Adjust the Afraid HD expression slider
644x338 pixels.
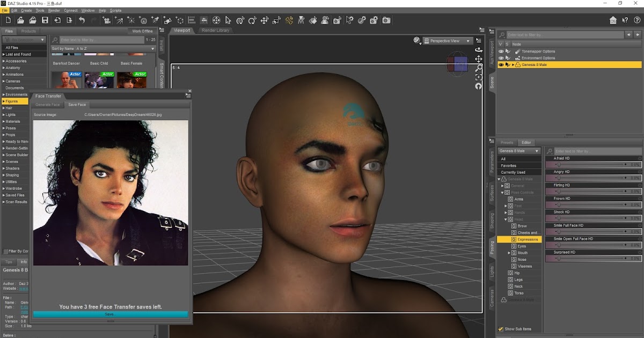(x=590, y=165)
